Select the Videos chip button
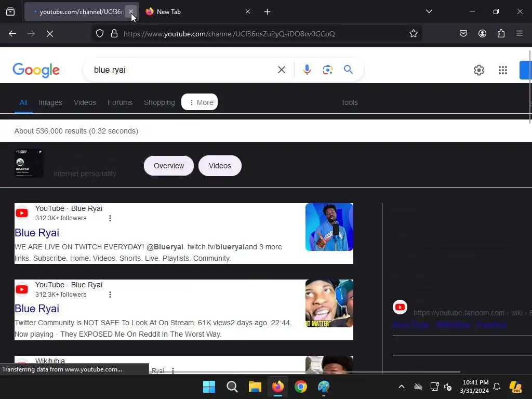This screenshot has width=532, height=399. (220, 166)
